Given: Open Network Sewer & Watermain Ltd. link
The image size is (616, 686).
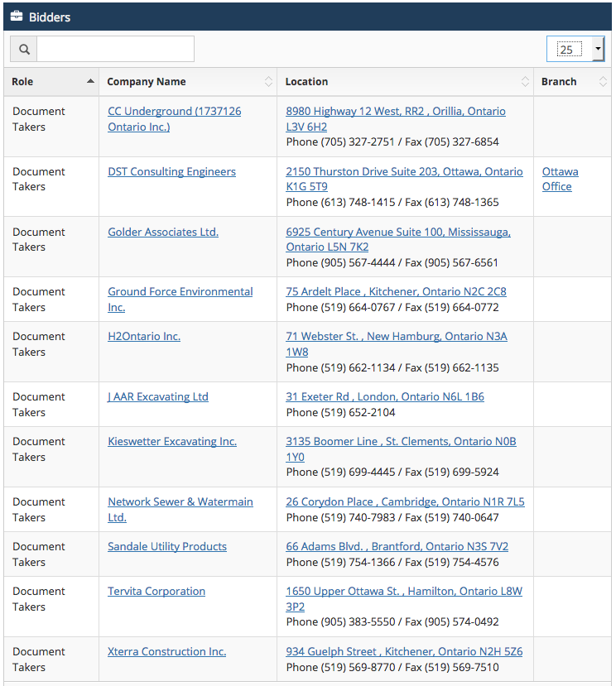Looking at the screenshot, I should (180, 509).
